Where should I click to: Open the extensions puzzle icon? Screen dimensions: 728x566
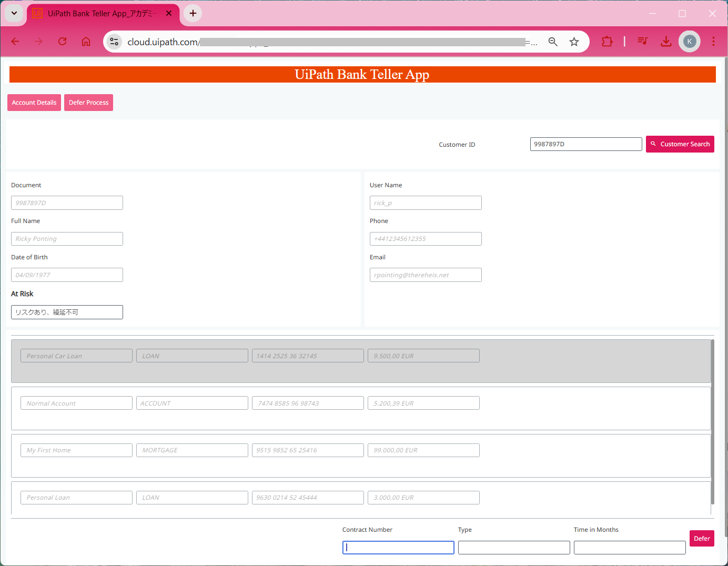pos(607,42)
